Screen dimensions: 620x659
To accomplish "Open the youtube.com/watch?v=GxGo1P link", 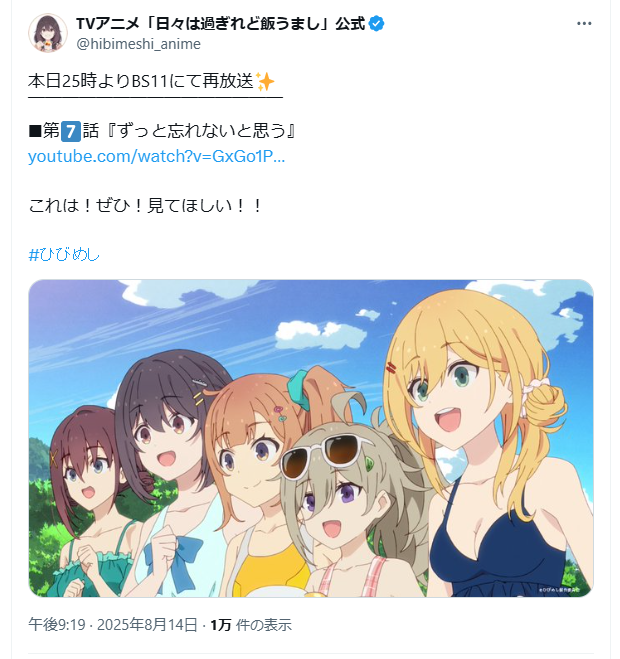I will coord(156,156).
